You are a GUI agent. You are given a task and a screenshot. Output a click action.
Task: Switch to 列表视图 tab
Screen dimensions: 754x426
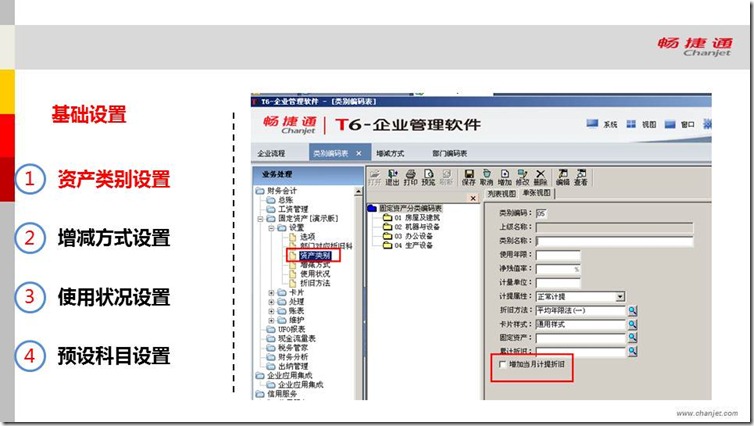(502, 193)
